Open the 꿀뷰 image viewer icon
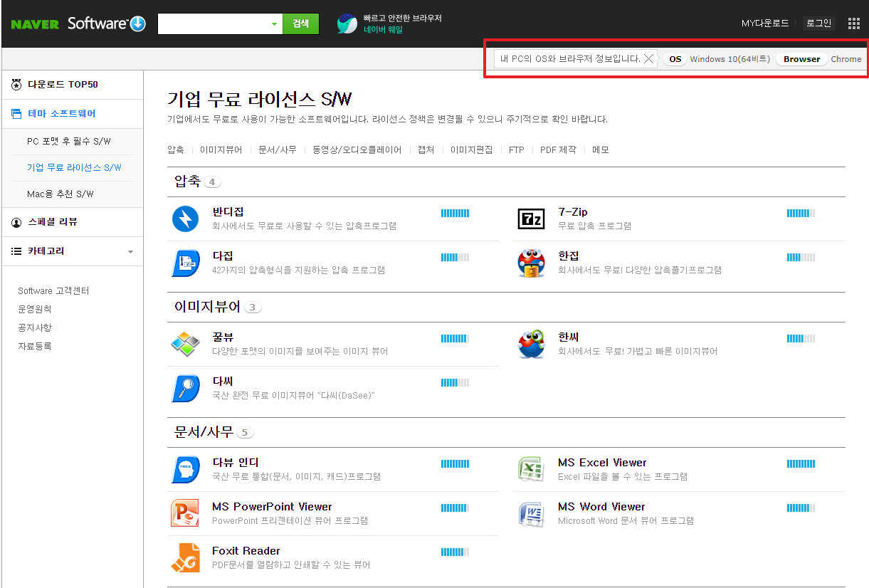869x588 pixels. [186, 344]
